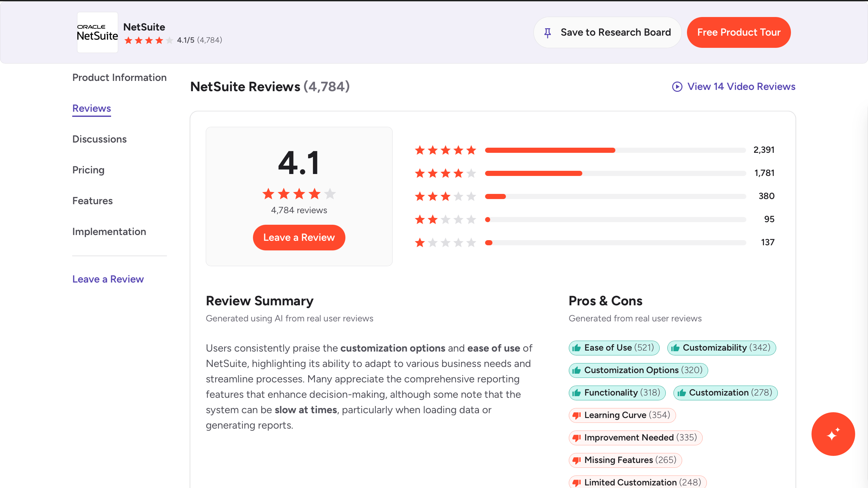Click the bold 'slow at times' phrase
Viewport: 868px width, 488px height.
(306, 410)
